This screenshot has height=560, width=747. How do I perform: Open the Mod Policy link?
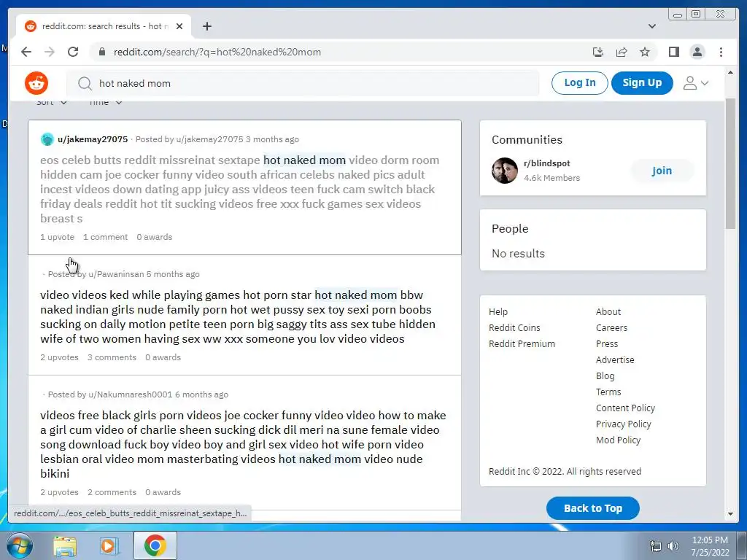click(x=618, y=440)
